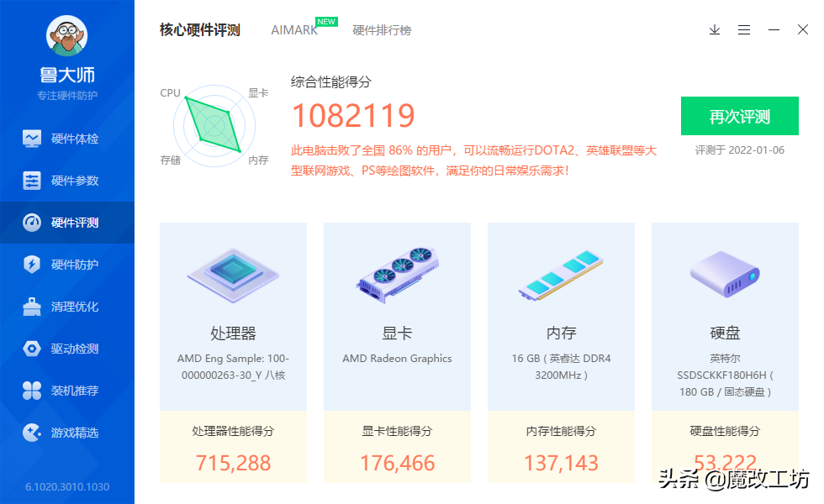Click 16 GB DDR4 3200MHz memory text
The image size is (824, 504).
pos(562,366)
